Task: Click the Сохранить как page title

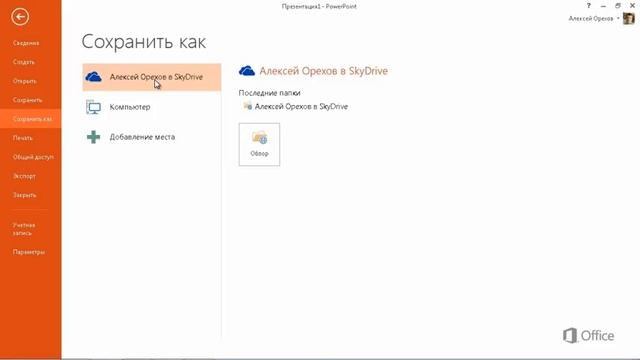Action: point(144,42)
